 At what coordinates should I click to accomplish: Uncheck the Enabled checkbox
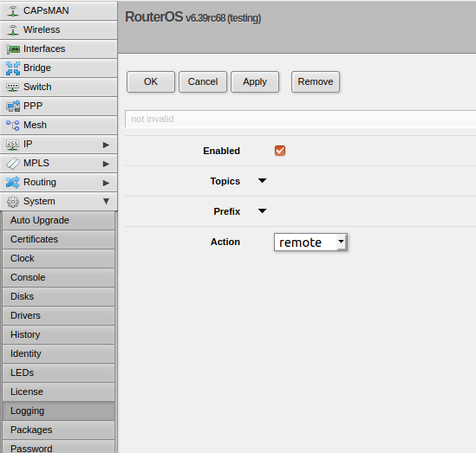click(280, 151)
